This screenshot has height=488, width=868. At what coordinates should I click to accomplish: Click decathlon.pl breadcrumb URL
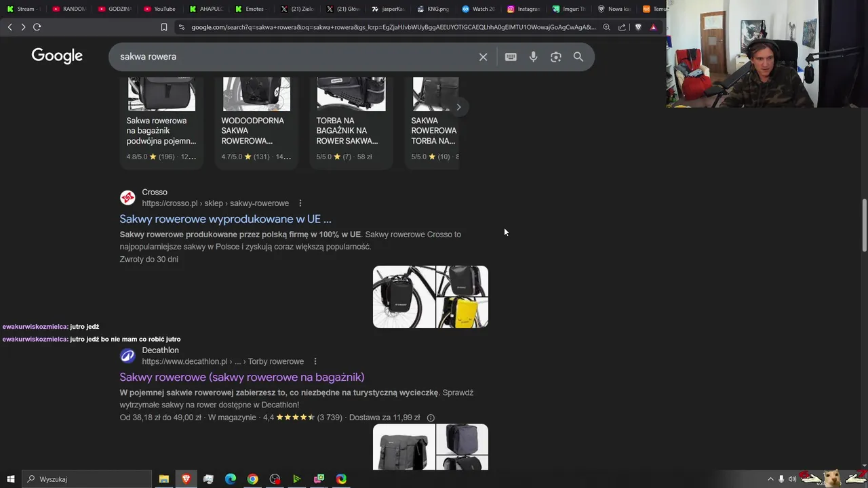click(222, 361)
